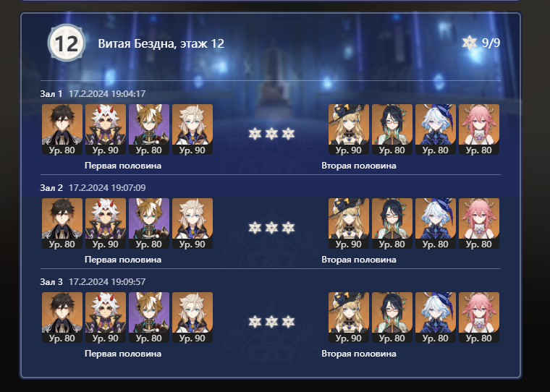Click the Зал 3 timestamp 19:09:57
Viewport: 550px width, 392px height.
(x=107, y=281)
